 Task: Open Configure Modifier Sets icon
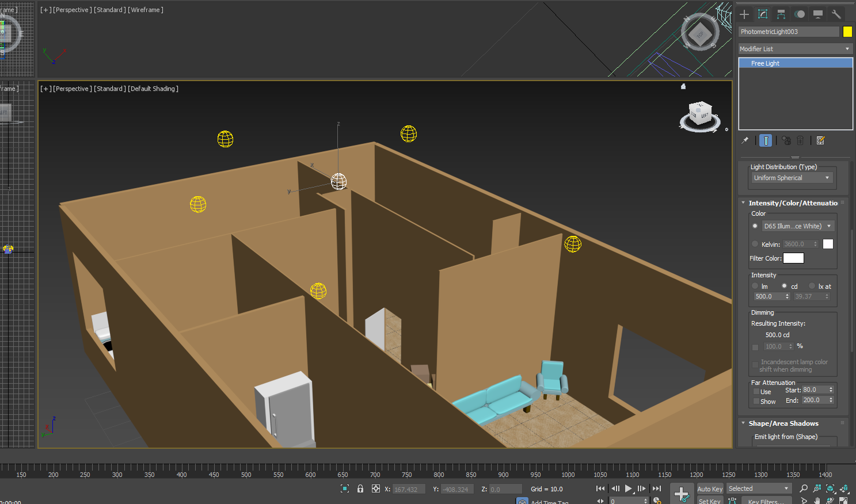click(820, 140)
